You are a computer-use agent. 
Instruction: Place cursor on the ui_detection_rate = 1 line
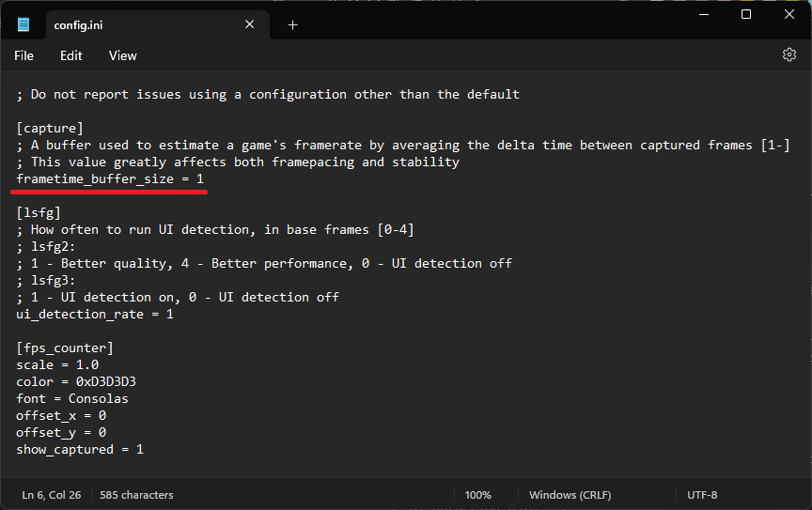[95, 314]
